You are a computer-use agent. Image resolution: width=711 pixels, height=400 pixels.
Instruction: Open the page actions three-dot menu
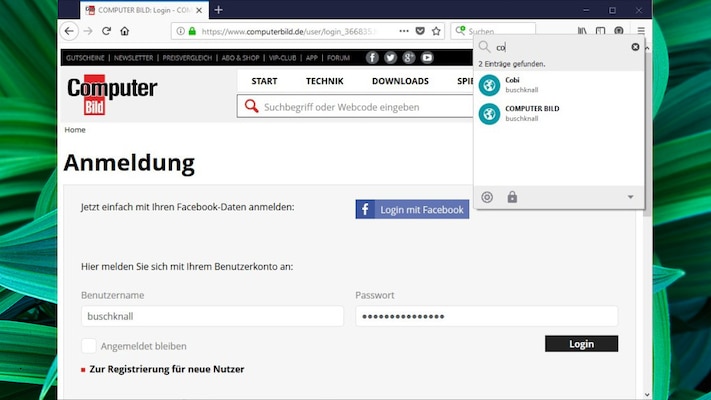(403, 31)
